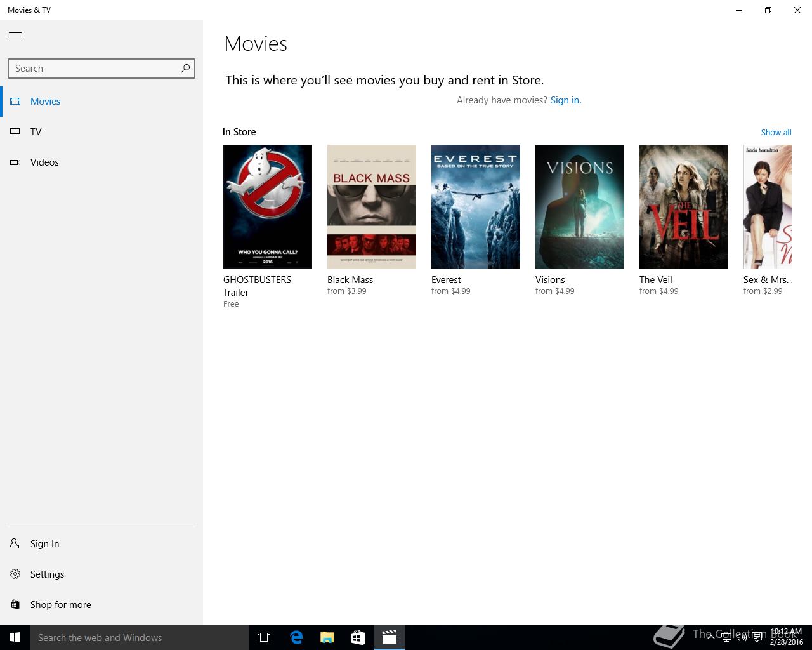Click the 'from $3.99' price text
Screen dimensions: 812x650
click(347, 291)
